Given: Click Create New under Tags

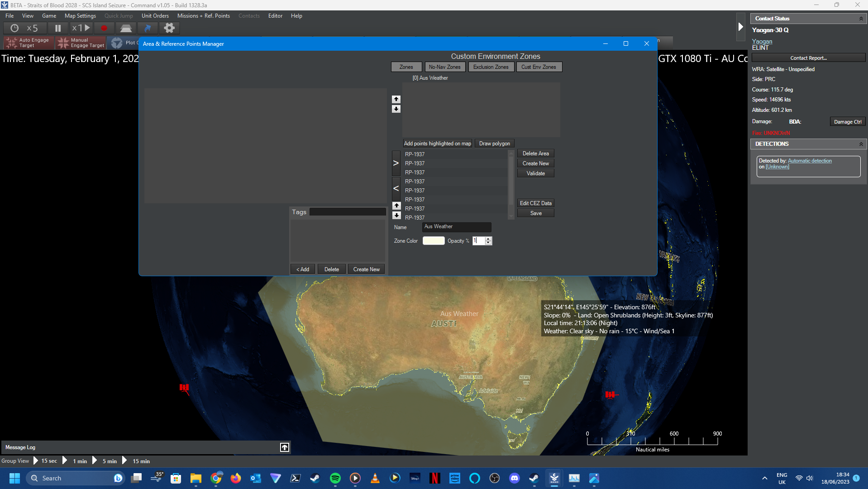Looking at the screenshot, I should 367,269.
